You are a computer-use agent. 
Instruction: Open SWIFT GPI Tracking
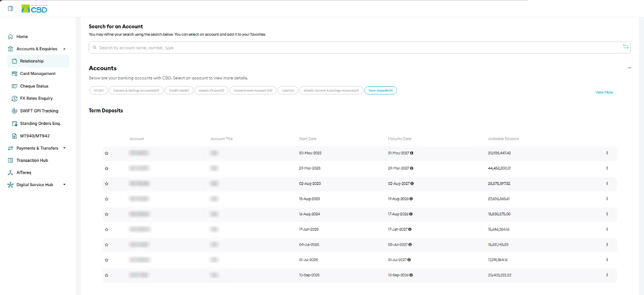point(39,111)
